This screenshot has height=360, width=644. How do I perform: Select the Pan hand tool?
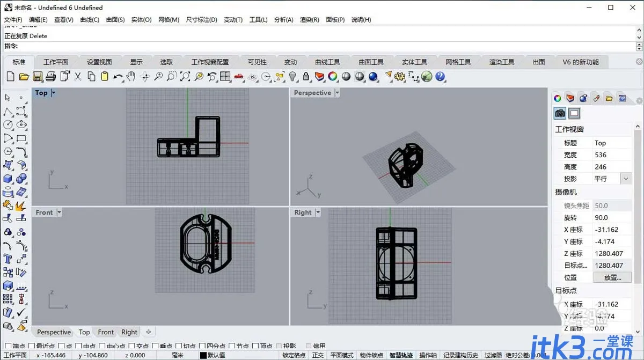tap(131, 77)
